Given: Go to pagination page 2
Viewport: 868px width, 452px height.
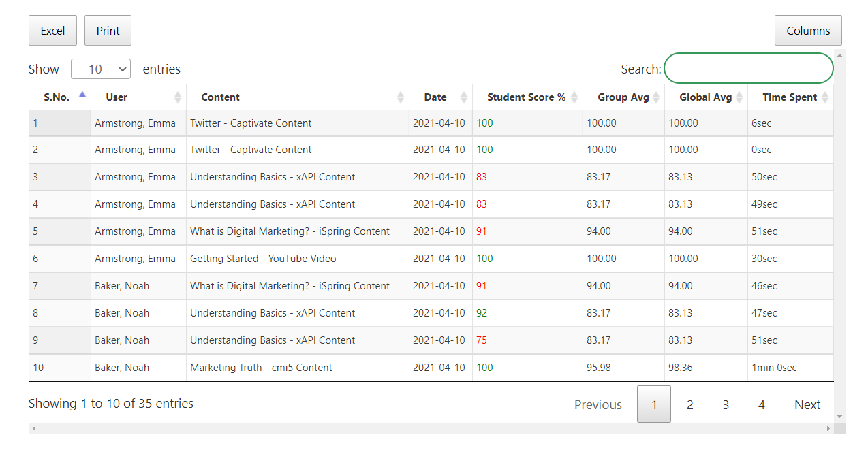Looking at the screenshot, I should click(689, 404).
